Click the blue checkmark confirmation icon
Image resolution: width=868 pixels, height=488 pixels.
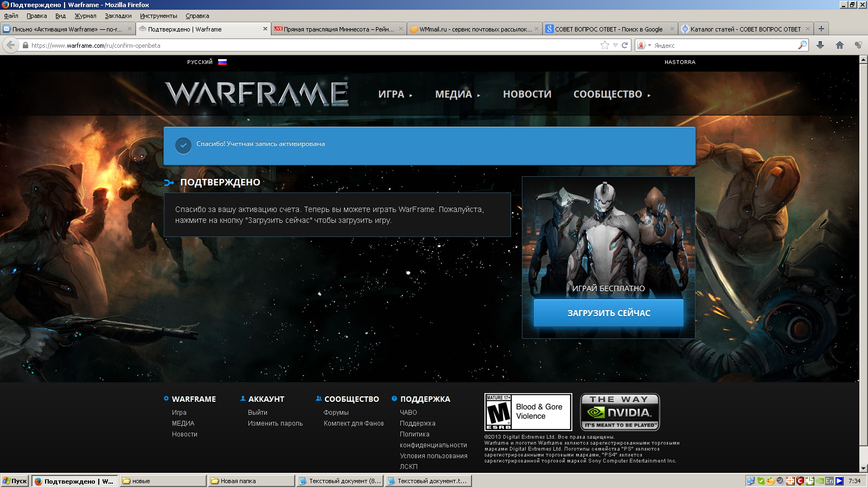pyautogui.click(x=183, y=145)
